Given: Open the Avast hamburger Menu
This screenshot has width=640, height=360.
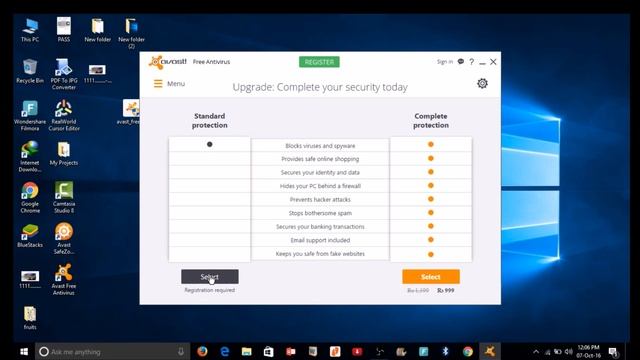Looking at the screenshot, I should click(169, 84).
